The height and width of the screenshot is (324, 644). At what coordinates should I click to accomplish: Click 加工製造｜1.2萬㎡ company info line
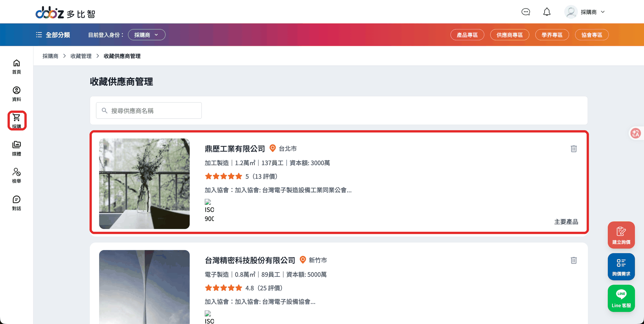(267, 163)
